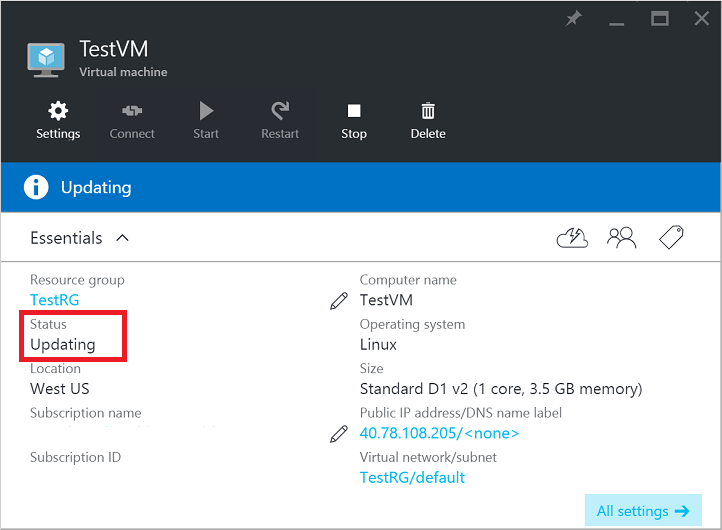Open the quick start cloud icon
722x530 pixels.
point(572,238)
